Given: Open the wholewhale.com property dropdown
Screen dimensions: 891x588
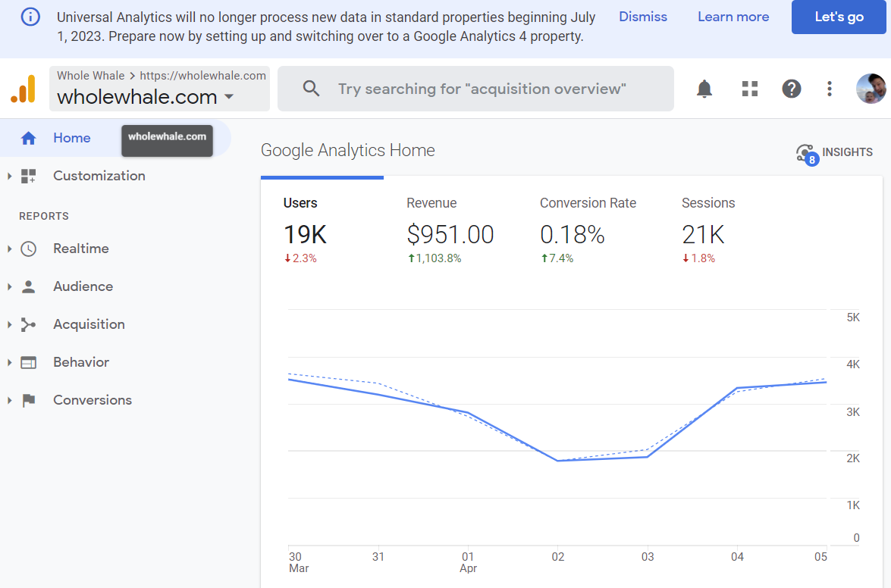Looking at the screenshot, I should [x=160, y=89].
